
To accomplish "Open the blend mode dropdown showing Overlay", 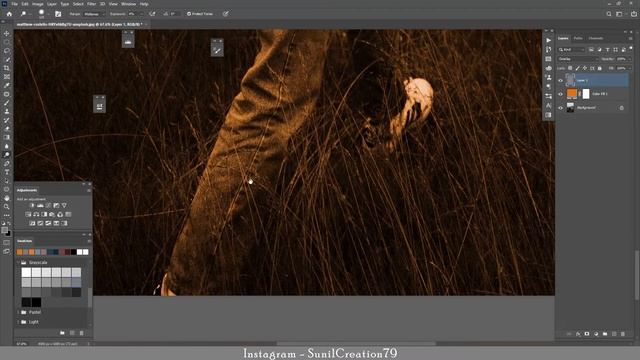I will click(x=578, y=59).
